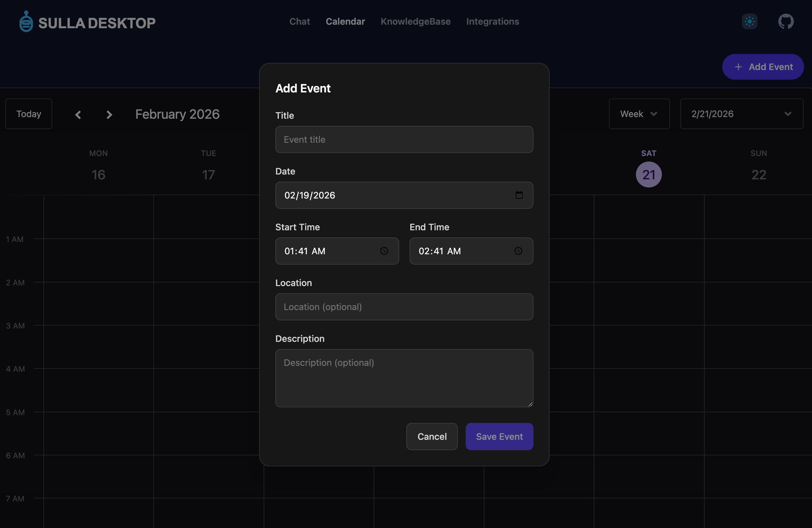Click the Event title input field
This screenshot has width=812, height=528.
[404, 139]
